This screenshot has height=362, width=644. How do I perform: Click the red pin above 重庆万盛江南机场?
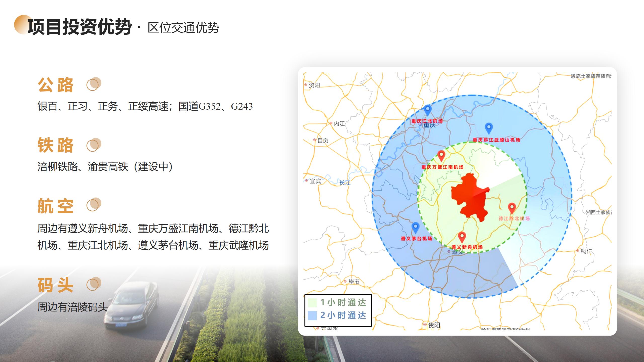(441, 155)
